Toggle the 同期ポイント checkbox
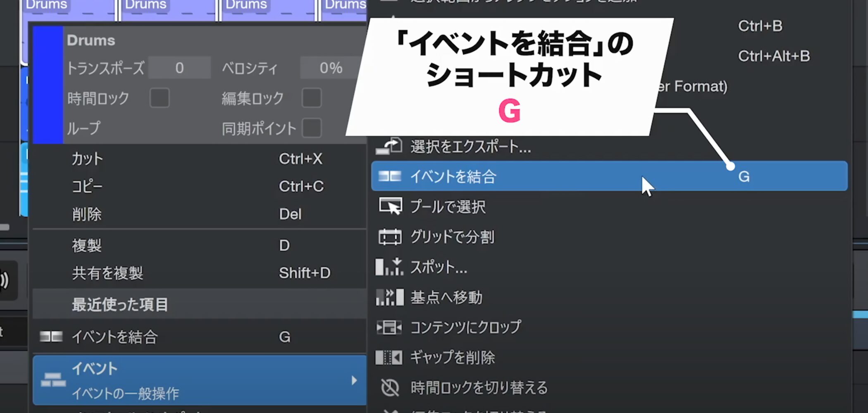Image resolution: width=868 pixels, height=413 pixels. click(x=312, y=128)
